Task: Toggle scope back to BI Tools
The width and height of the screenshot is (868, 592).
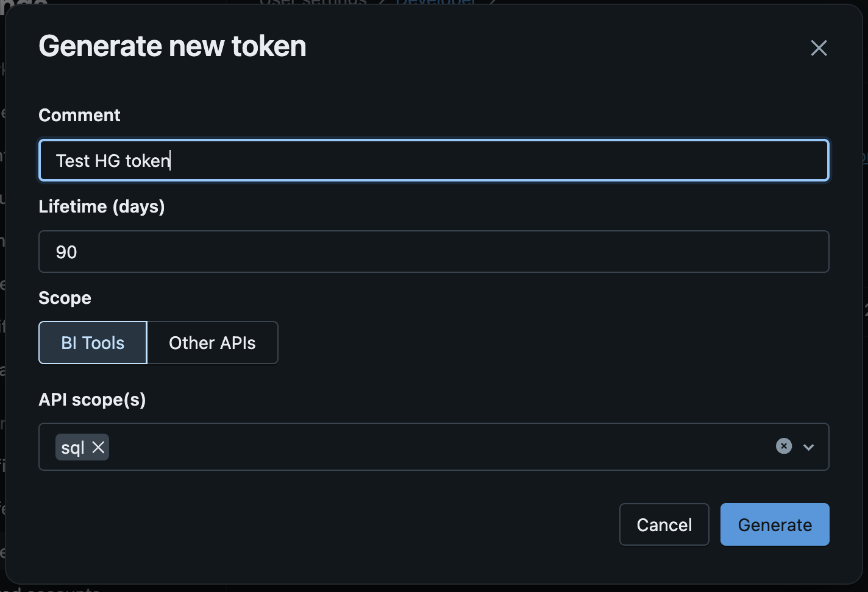Action: pyautogui.click(x=92, y=342)
